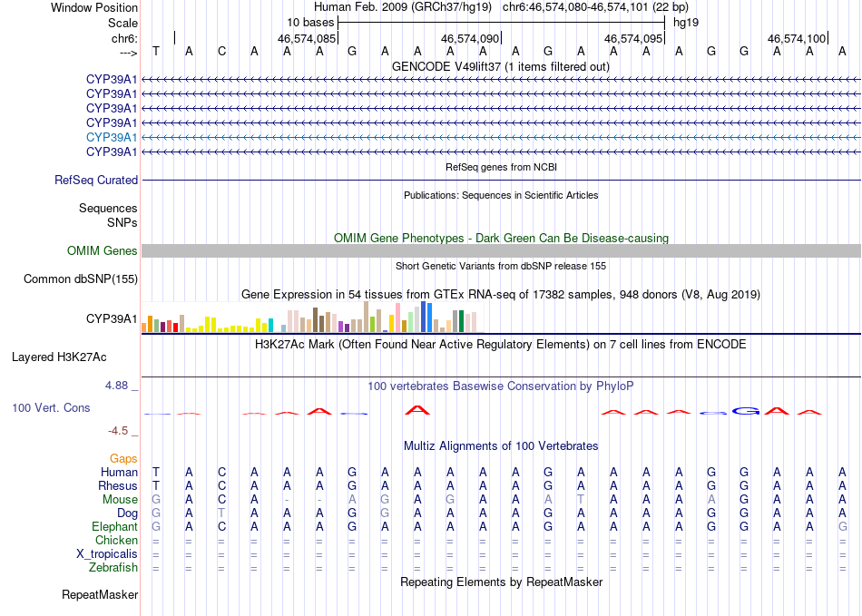The image size is (862, 616).
Task: Open the OMIM Gene Phenotypes track title
Action: click(x=501, y=238)
